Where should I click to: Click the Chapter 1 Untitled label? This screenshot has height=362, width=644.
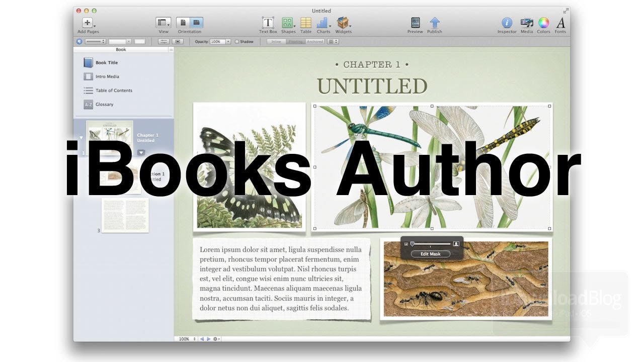pyautogui.click(x=147, y=138)
